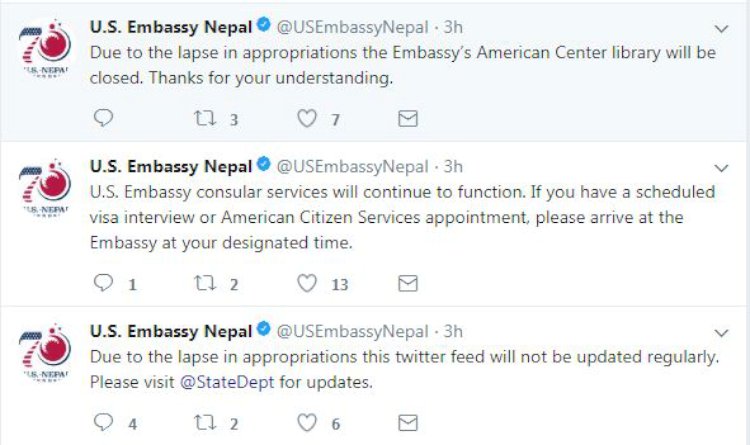750x445 pixels.
Task: Open the dropdown arrow on the twitter feed tweet
Action: 721,332
